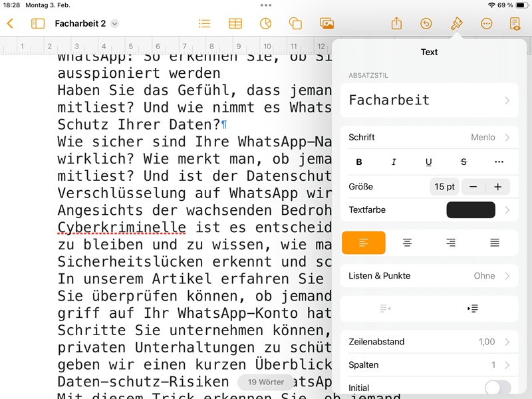Viewport: 532px width, 399px height.
Task: Insert a chart with the chart icon
Action: click(x=265, y=23)
